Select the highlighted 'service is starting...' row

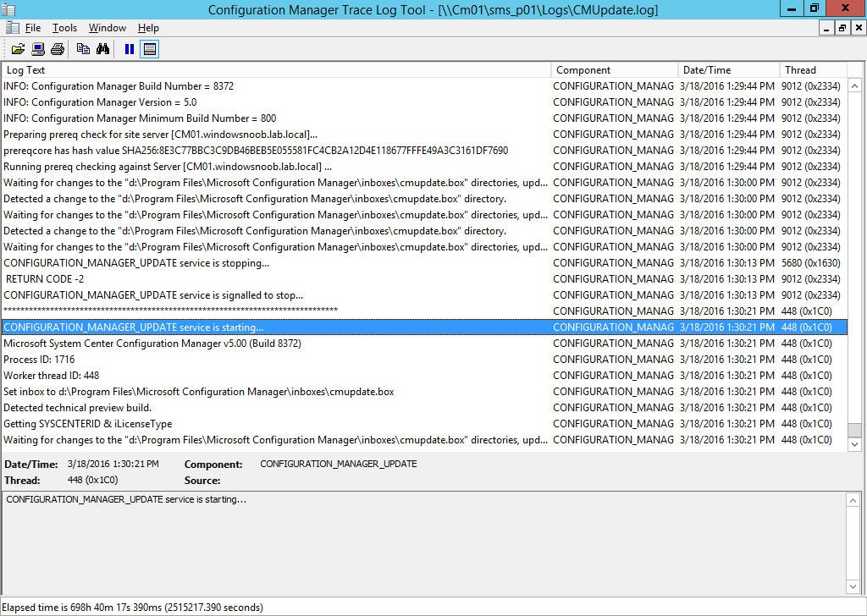424,327
